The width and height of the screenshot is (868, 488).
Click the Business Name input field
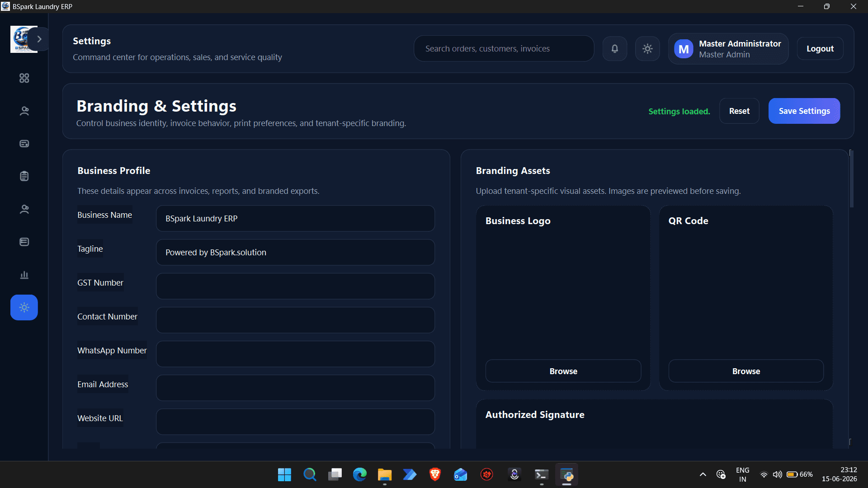pos(295,219)
